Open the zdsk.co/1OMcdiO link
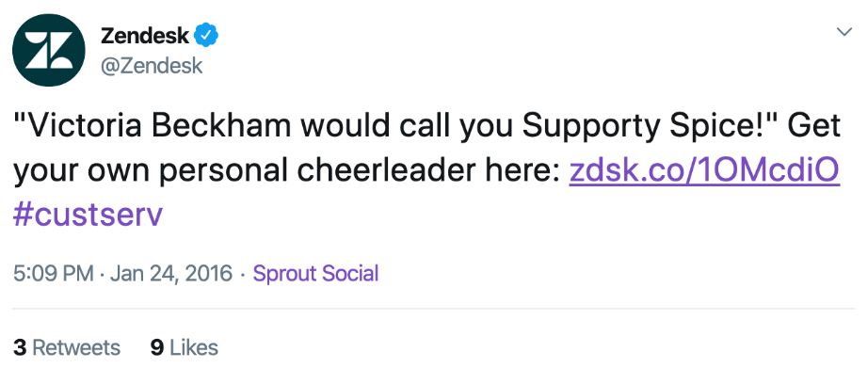Screen dimensions: 868x384 click(704, 170)
